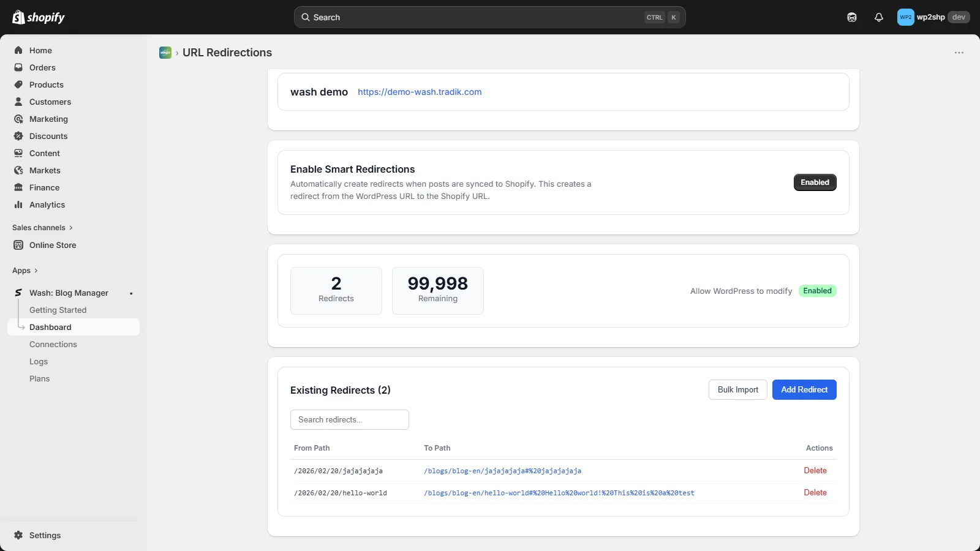Click the dev badge next to wp2shp
The image size is (980, 551).
[959, 17]
